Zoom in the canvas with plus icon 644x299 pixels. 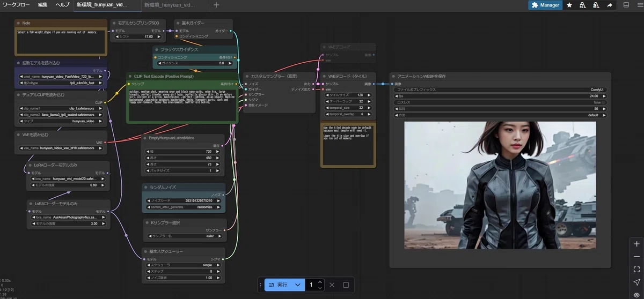click(636, 243)
